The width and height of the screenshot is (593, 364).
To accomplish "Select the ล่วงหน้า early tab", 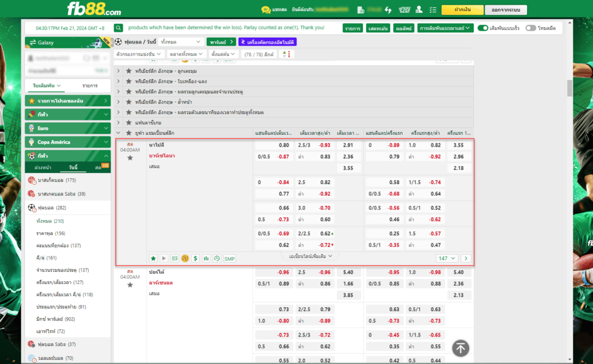I will click(x=43, y=167).
